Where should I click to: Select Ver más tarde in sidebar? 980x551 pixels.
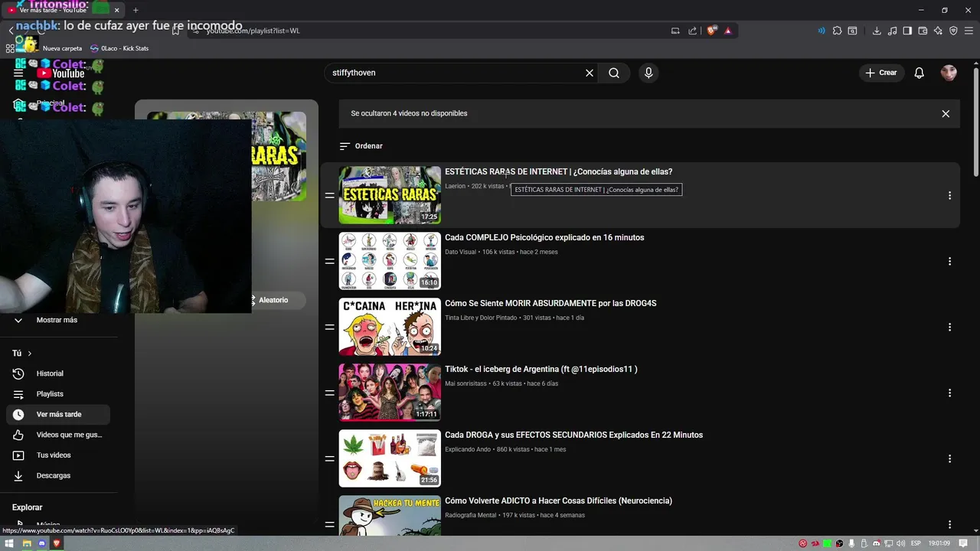click(x=58, y=414)
